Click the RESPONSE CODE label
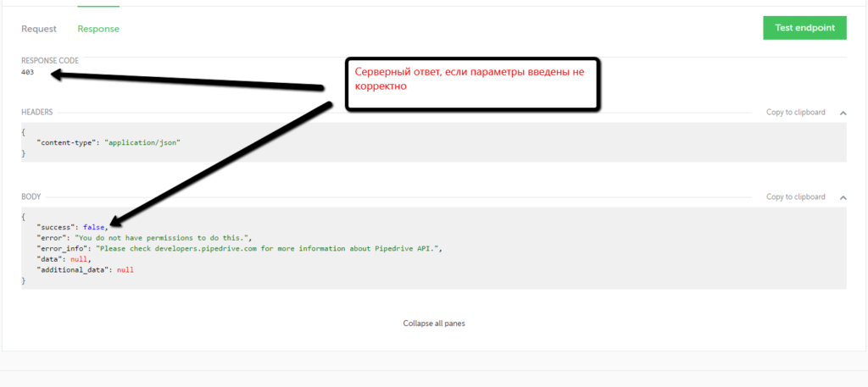The image size is (868, 387). pos(50,61)
